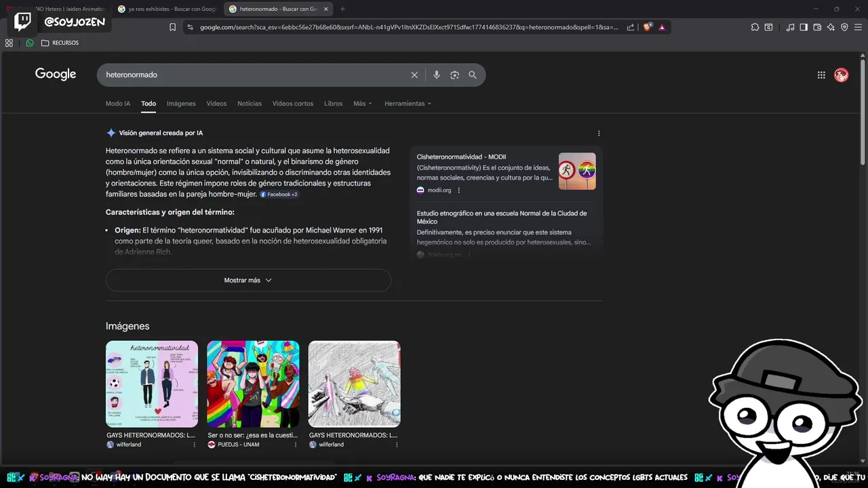Viewport: 868px width, 488px height.
Task: Switch to Videos cortos tab
Action: [x=293, y=104]
